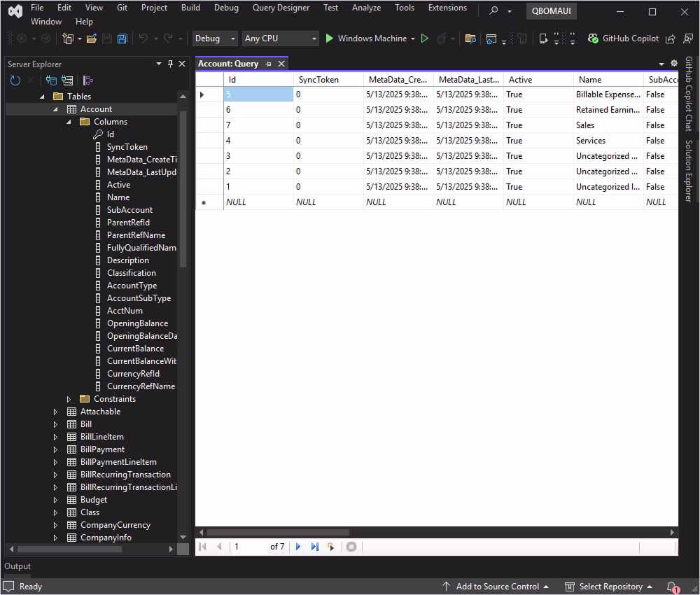This screenshot has width=700, height=595.
Task: Refresh the Server Explorer
Action: coord(15,80)
